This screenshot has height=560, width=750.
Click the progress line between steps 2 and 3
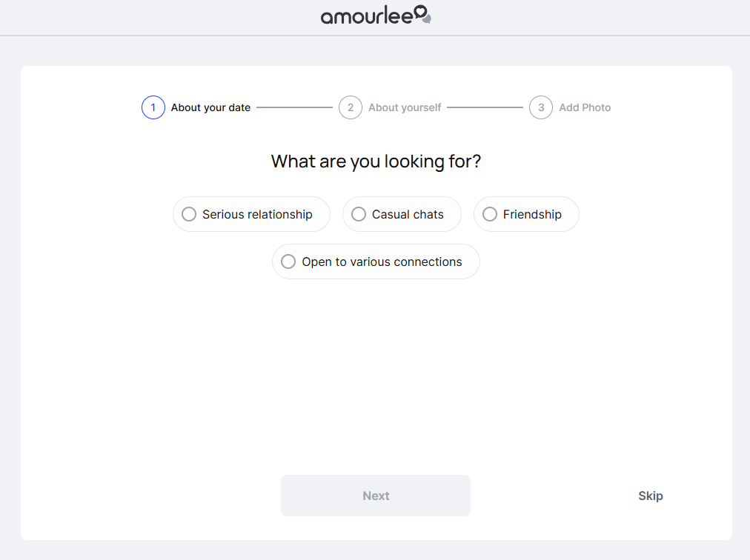tap(485, 107)
